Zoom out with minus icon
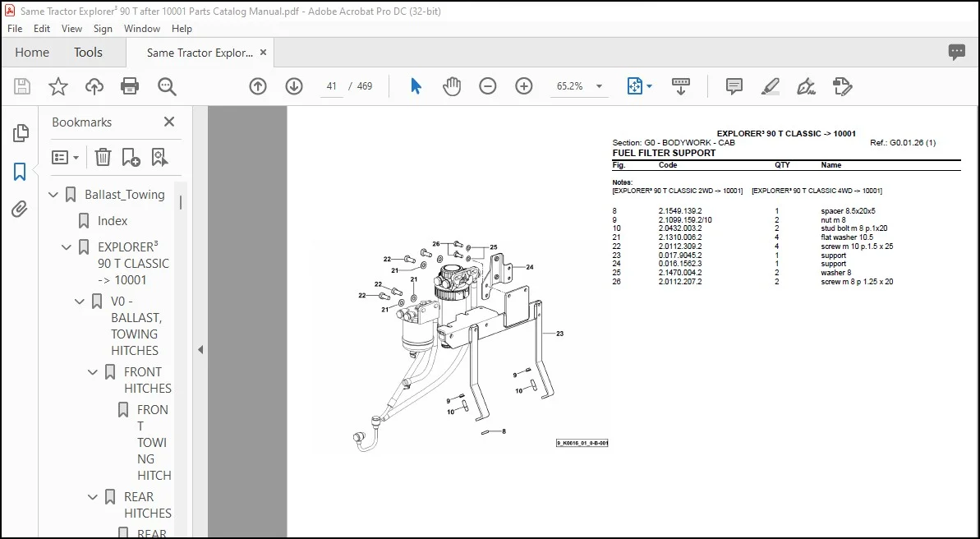The image size is (980, 539). point(487,86)
